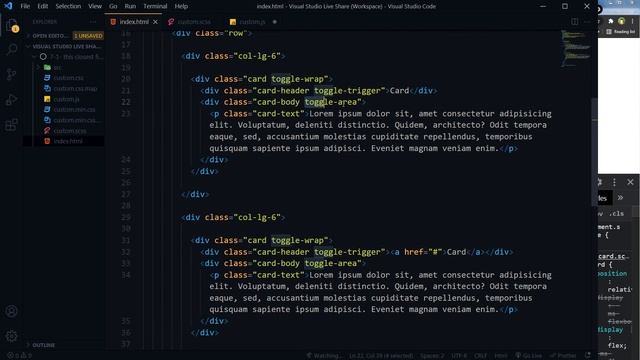The image size is (640, 360).
Task: Open the Explorer view in the activity bar
Action: coord(12,25)
